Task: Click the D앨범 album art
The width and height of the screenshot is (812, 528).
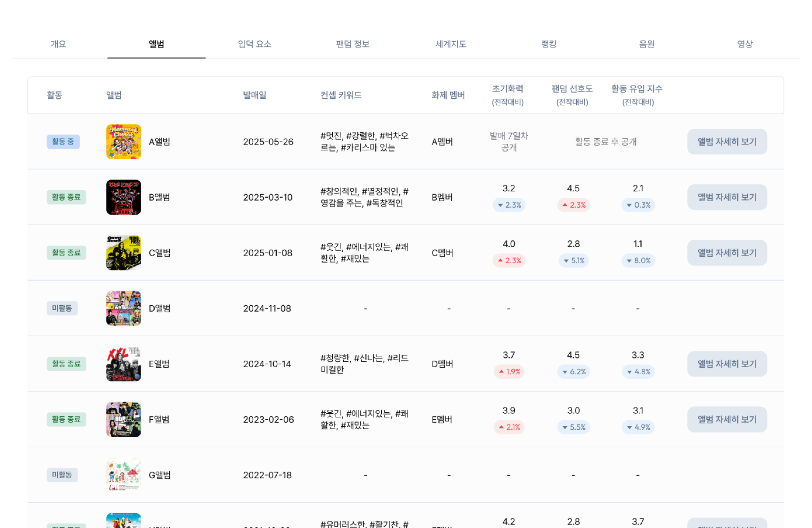Action: click(123, 308)
